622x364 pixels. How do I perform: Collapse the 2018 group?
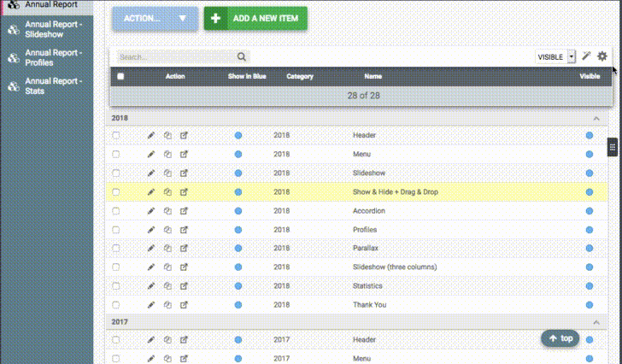[596, 119]
